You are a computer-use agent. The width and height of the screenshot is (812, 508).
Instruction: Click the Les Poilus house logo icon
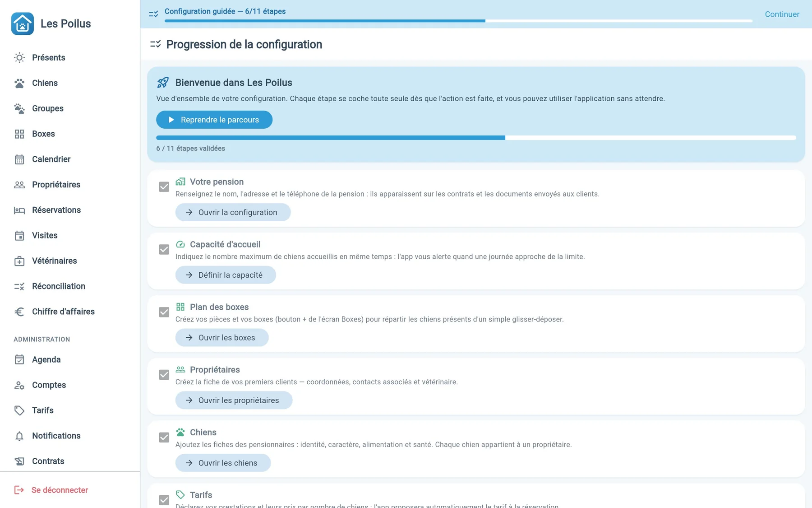point(23,23)
